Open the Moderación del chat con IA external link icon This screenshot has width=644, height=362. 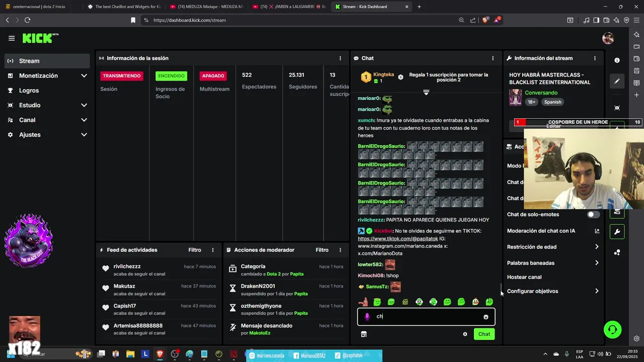pyautogui.click(x=597, y=231)
